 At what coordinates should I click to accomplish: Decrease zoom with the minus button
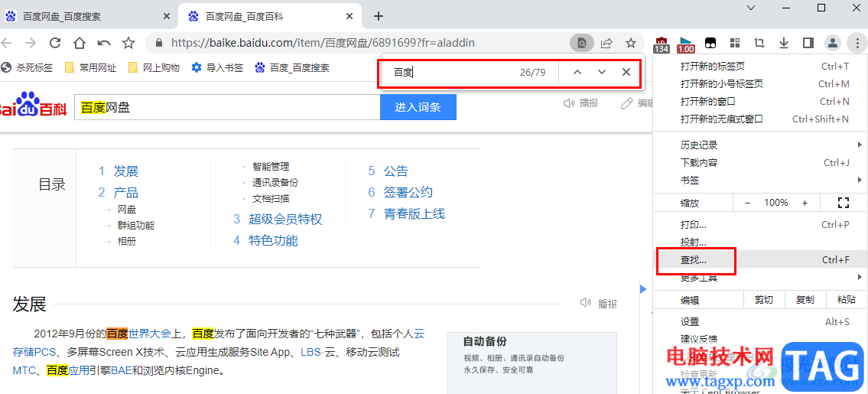(x=747, y=203)
